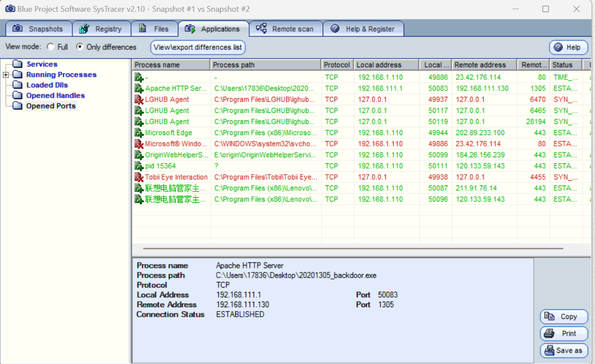595x364 pixels.
Task: Click the registry cubes icon on Registry tab
Action: (84, 29)
